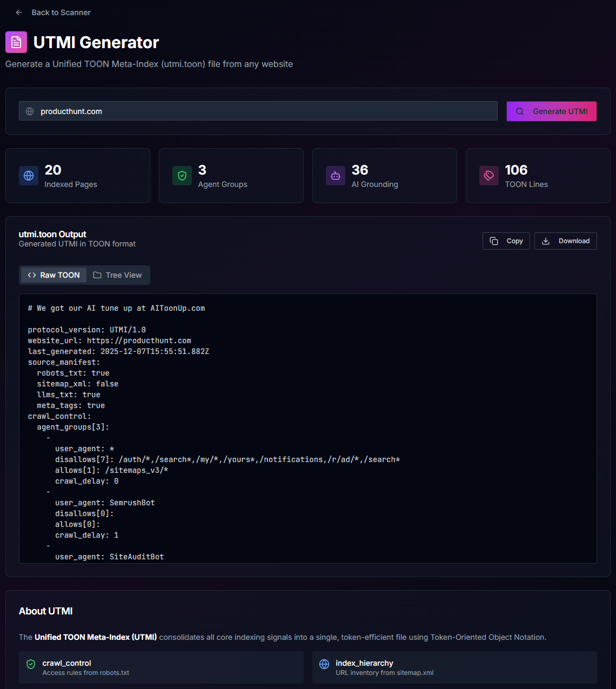
Task: Click the 'crawl_control:' line in code
Action: click(59, 416)
